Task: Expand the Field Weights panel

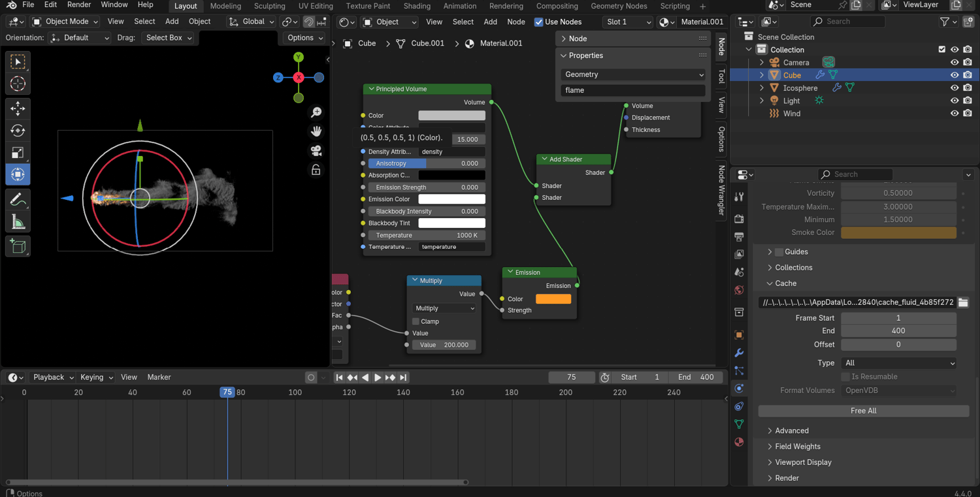Action: 797,447
